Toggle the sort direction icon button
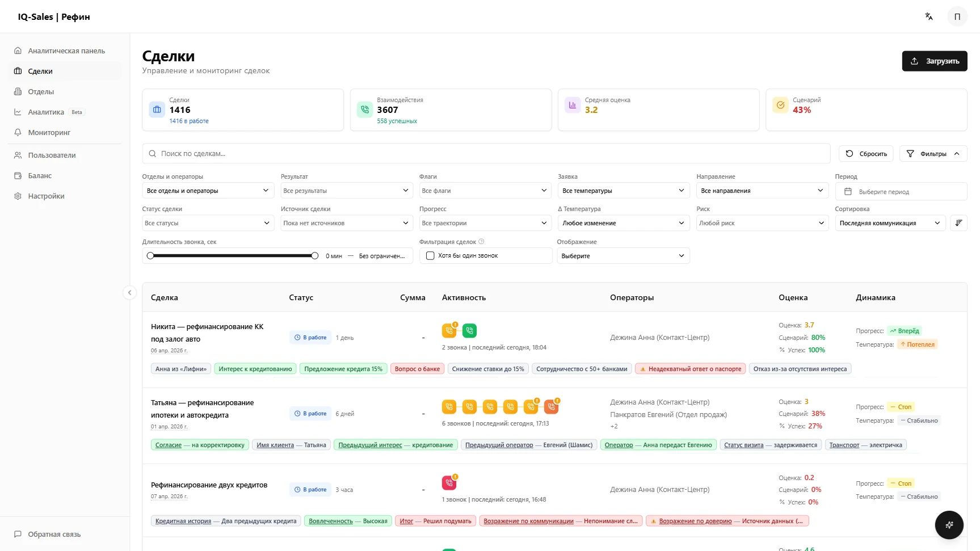Image resolution: width=980 pixels, height=551 pixels. (x=958, y=223)
